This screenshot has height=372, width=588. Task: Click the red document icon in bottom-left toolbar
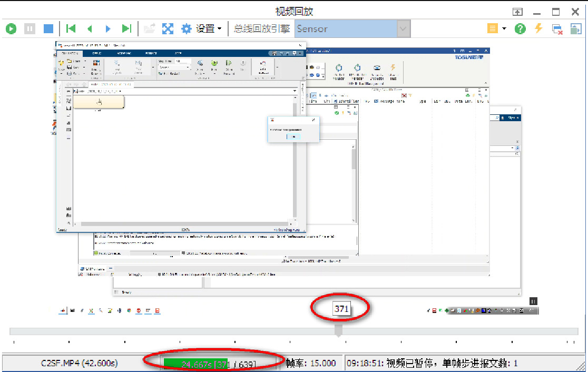point(157,311)
